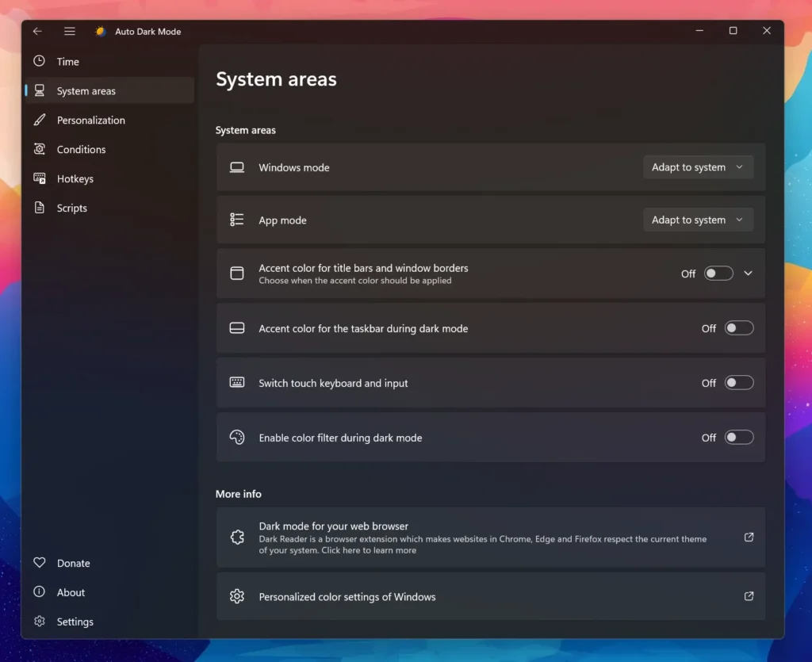Click the Scripts document icon
The height and width of the screenshot is (662, 812).
tap(40, 208)
